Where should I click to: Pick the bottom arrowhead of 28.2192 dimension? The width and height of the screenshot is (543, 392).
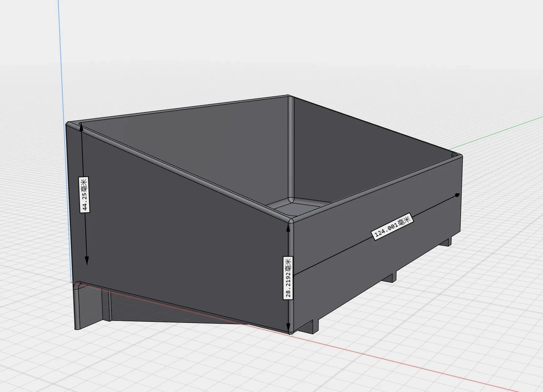pyautogui.click(x=288, y=326)
